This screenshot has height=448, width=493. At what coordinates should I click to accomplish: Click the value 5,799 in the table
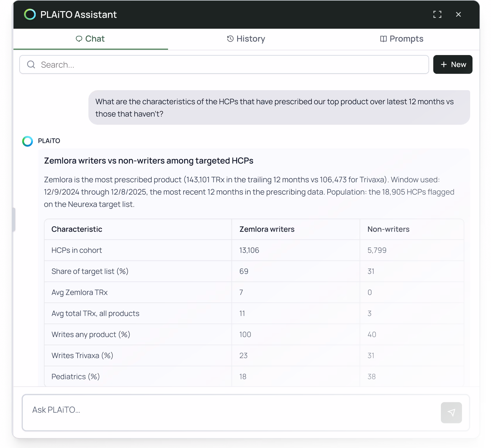pos(377,250)
